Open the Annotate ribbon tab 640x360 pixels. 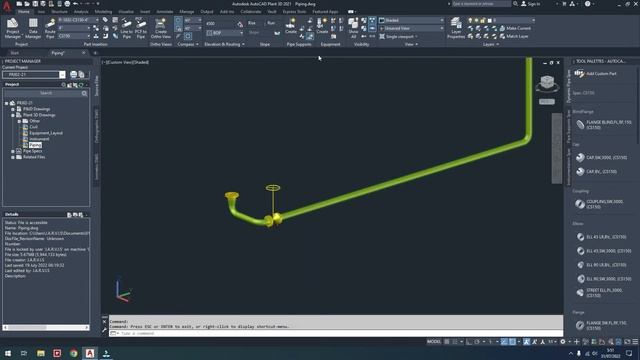(x=165, y=12)
